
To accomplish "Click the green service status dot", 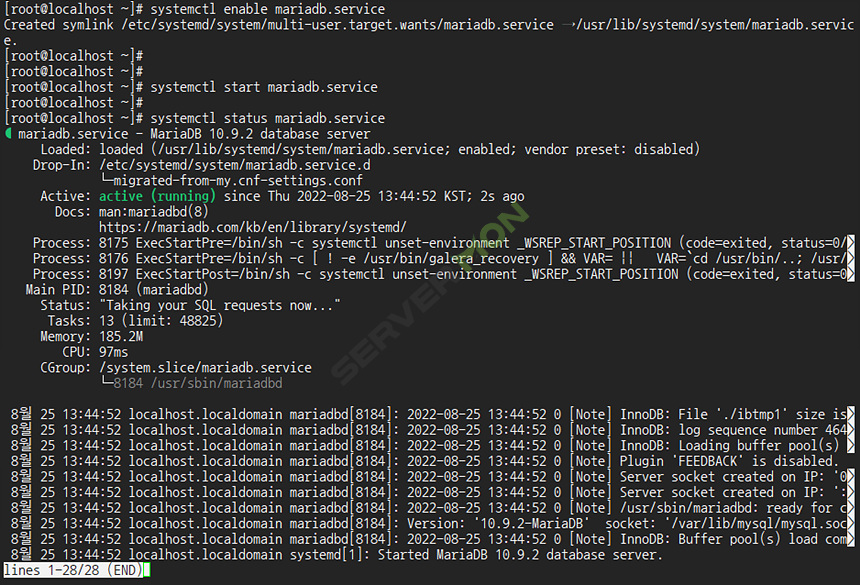I will point(8,133).
